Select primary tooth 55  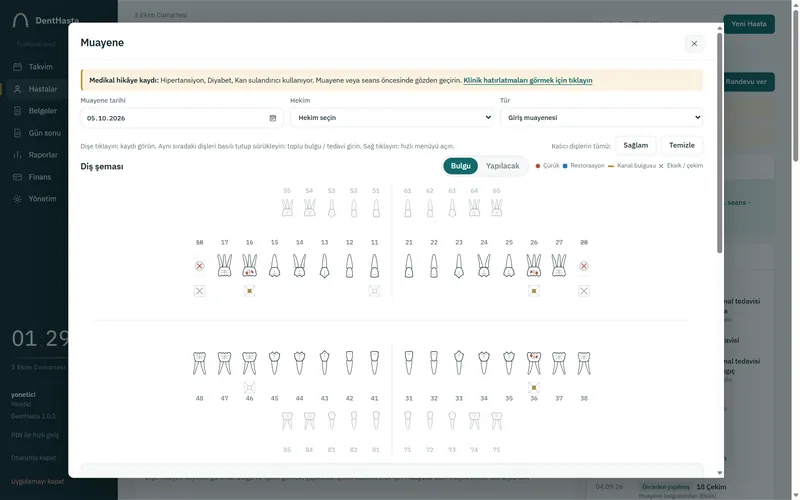click(x=287, y=208)
